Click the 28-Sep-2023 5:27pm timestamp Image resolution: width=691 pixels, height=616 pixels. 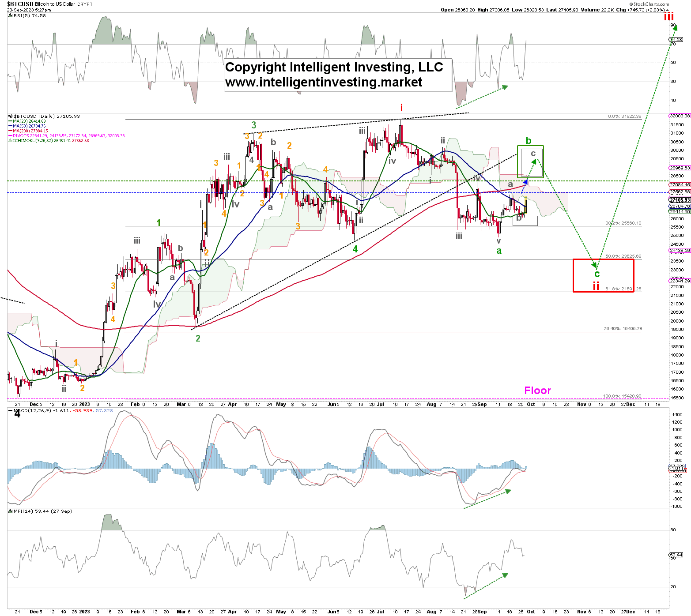coord(29,10)
